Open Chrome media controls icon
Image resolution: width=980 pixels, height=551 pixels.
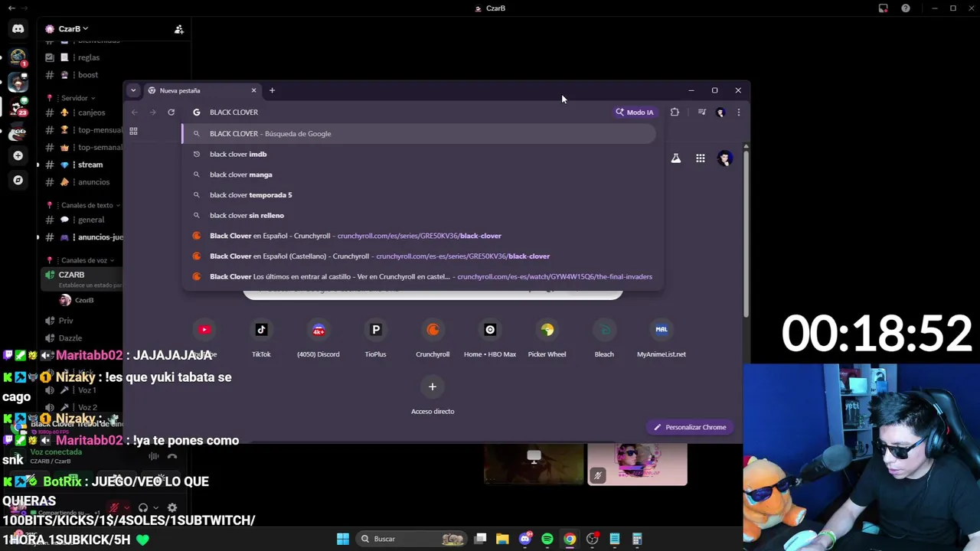pyautogui.click(x=701, y=112)
